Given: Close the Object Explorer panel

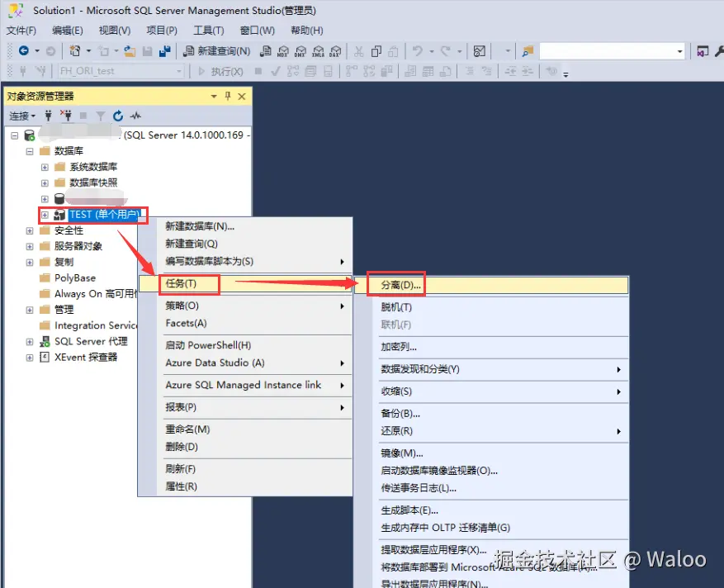Looking at the screenshot, I should coord(242,96).
